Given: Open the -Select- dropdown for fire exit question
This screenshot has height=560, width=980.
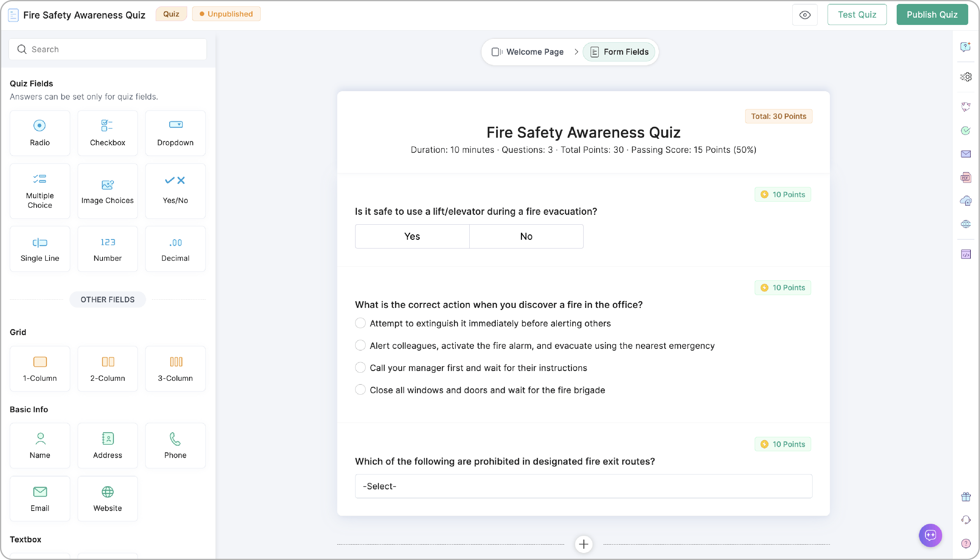Looking at the screenshot, I should (583, 486).
